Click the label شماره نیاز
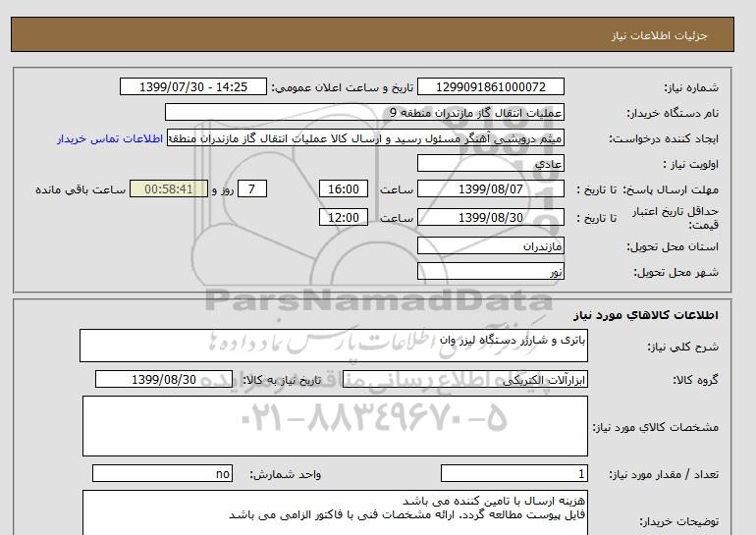The image size is (756, 535). coord(691,87)
